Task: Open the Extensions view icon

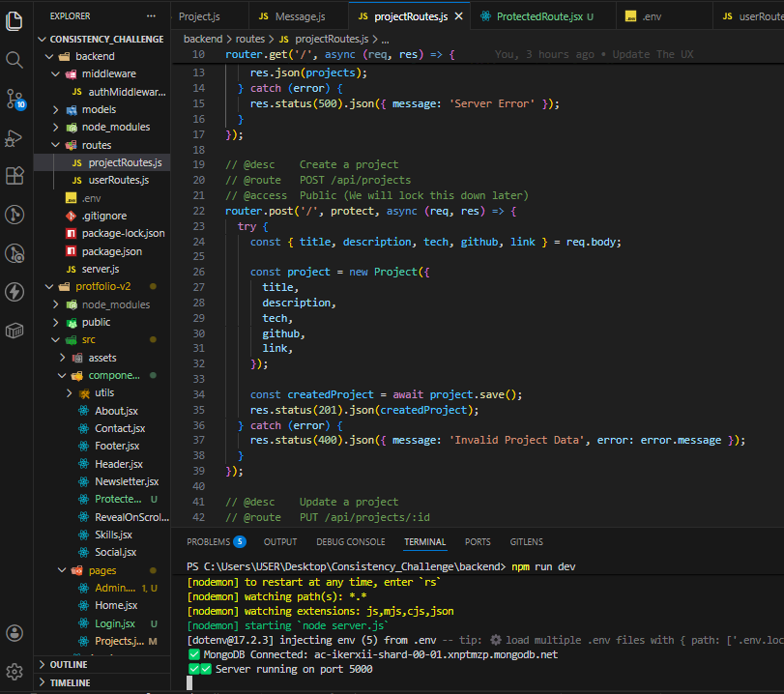Action: point(15,176)
